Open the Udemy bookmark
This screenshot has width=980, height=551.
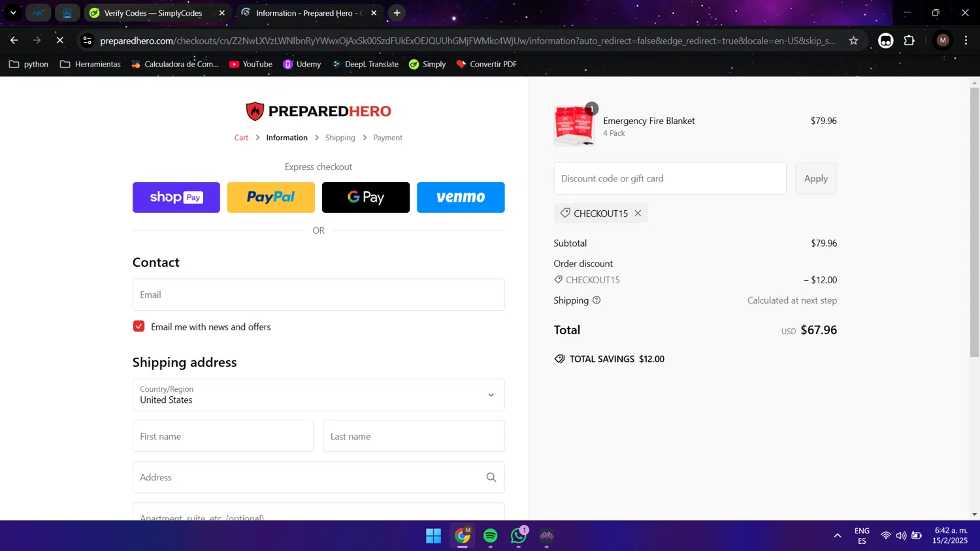302,64
